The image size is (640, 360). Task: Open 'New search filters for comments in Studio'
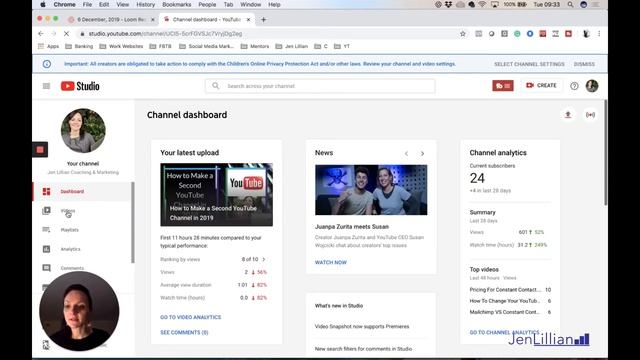pos(363,349)
